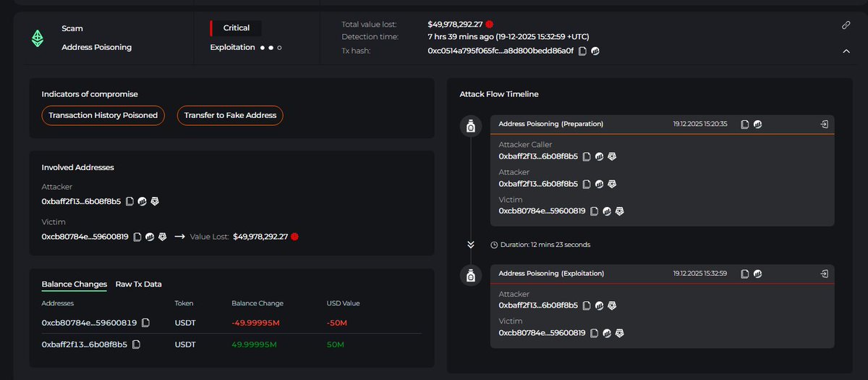Viewport: 868px width, 380px height.
Task: Switch to the Raw Tx Data tab
Action: 139,284
